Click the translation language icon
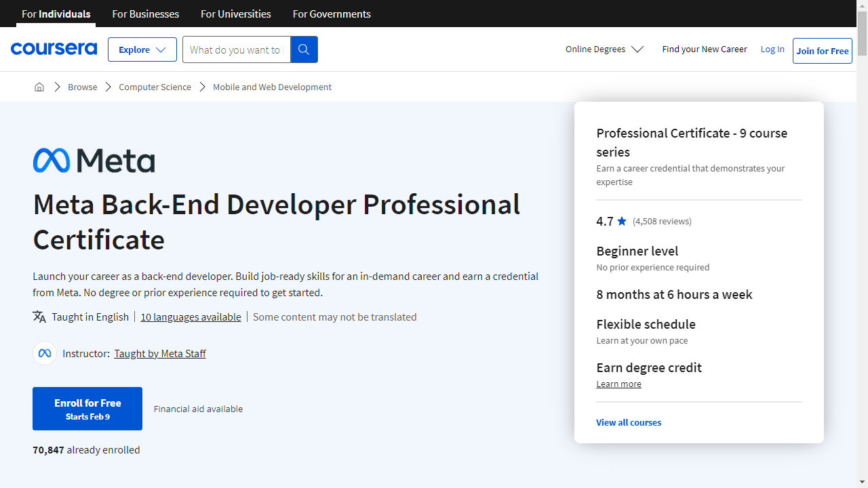 [39, 317]
